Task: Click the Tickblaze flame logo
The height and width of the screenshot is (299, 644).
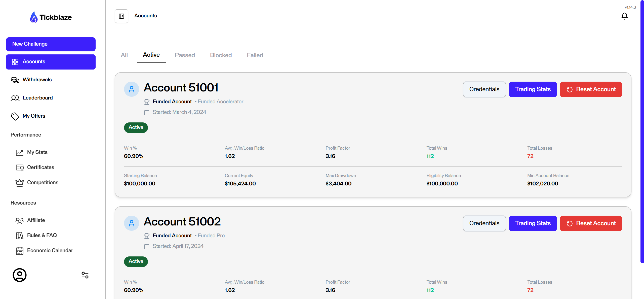Action: [x=34, y=17]
